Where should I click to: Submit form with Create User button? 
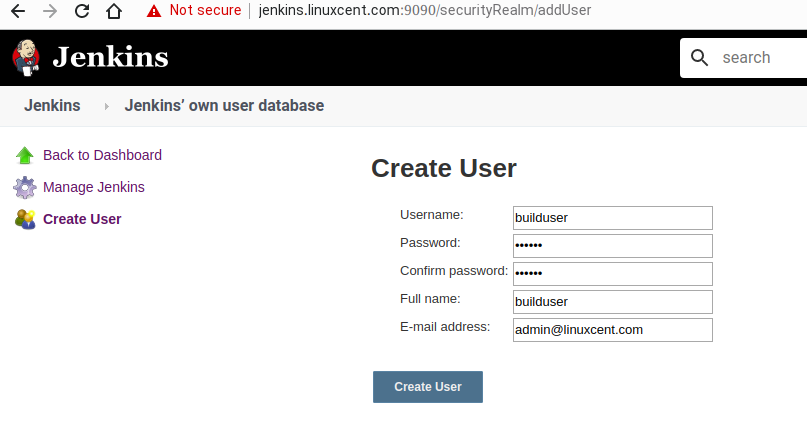428,387
